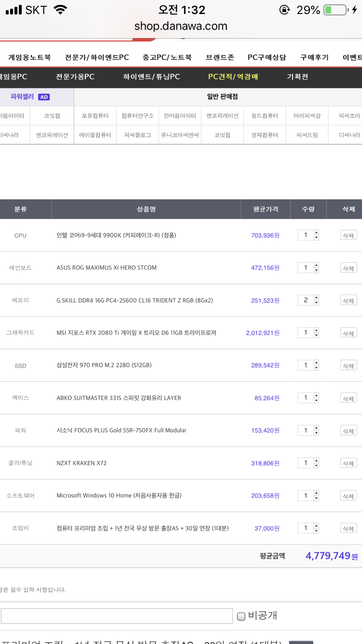Delete the 소프트웨어 row

pos(348,496)
